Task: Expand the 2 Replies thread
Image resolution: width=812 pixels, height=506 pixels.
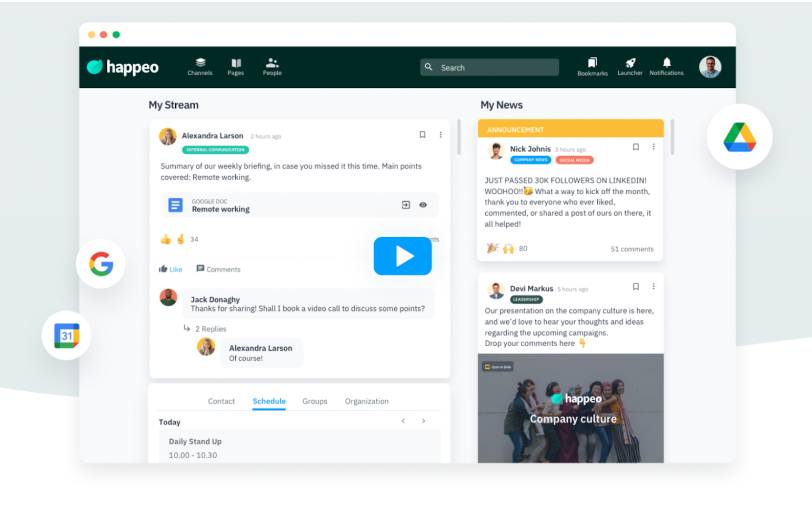Action: click(x=210, y=329)
